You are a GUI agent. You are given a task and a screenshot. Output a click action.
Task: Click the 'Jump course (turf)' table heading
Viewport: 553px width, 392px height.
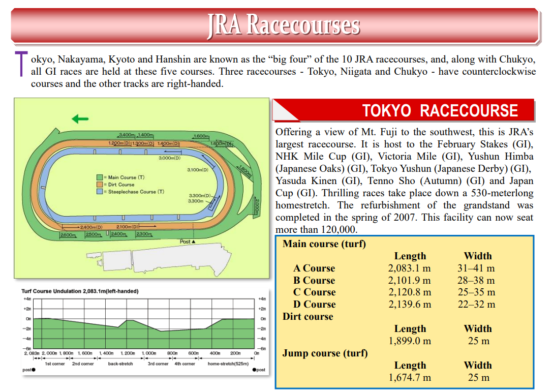pos(325,353)
